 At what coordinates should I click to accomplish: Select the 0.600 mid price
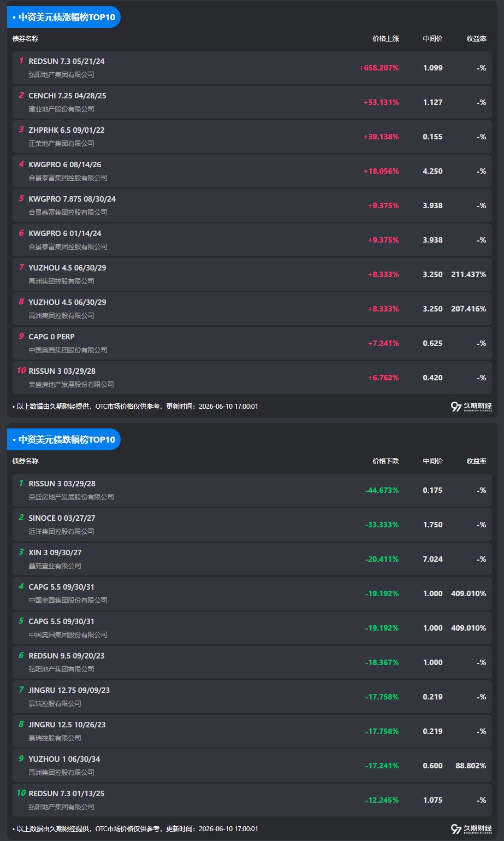click(432, 766)
